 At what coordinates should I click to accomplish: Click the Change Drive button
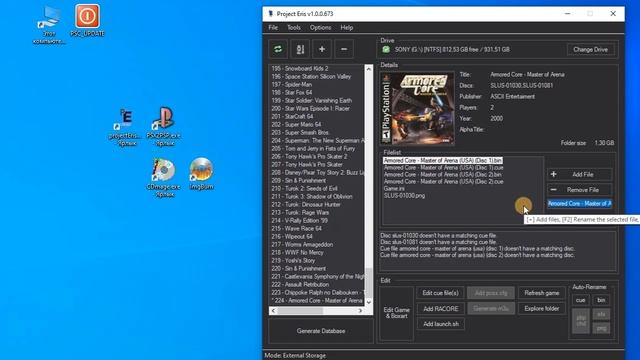click(x=590, y=49)
